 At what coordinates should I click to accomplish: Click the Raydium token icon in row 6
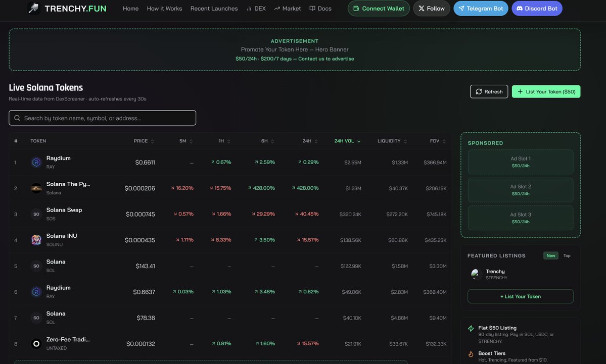[x=36, y=292]
